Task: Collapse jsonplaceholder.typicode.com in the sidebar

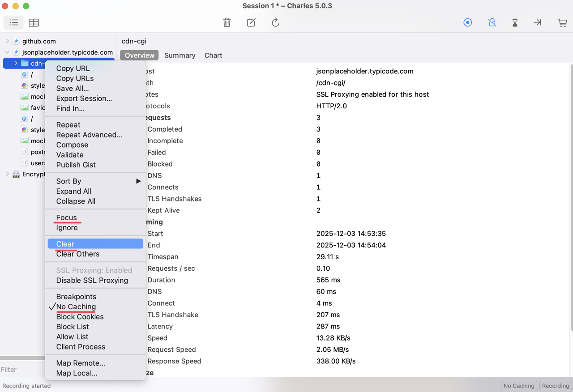Action: tap(7, 51)
